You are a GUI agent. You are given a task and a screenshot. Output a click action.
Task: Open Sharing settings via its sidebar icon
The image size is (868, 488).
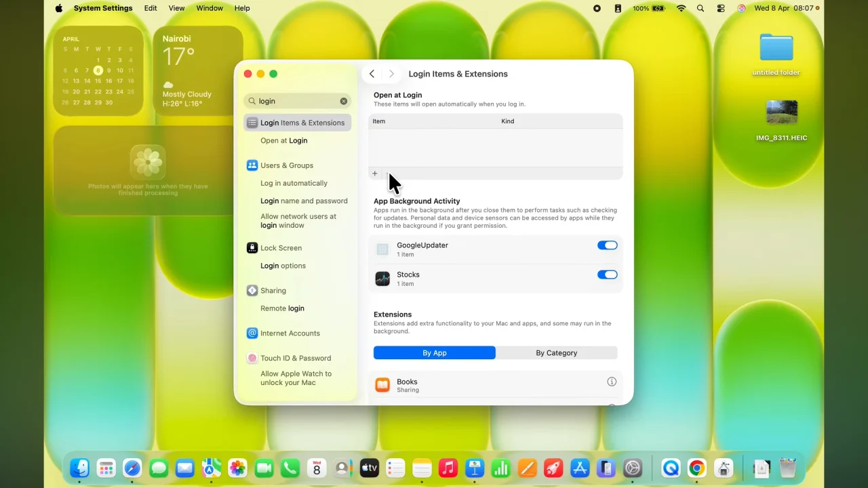point(252,290)
